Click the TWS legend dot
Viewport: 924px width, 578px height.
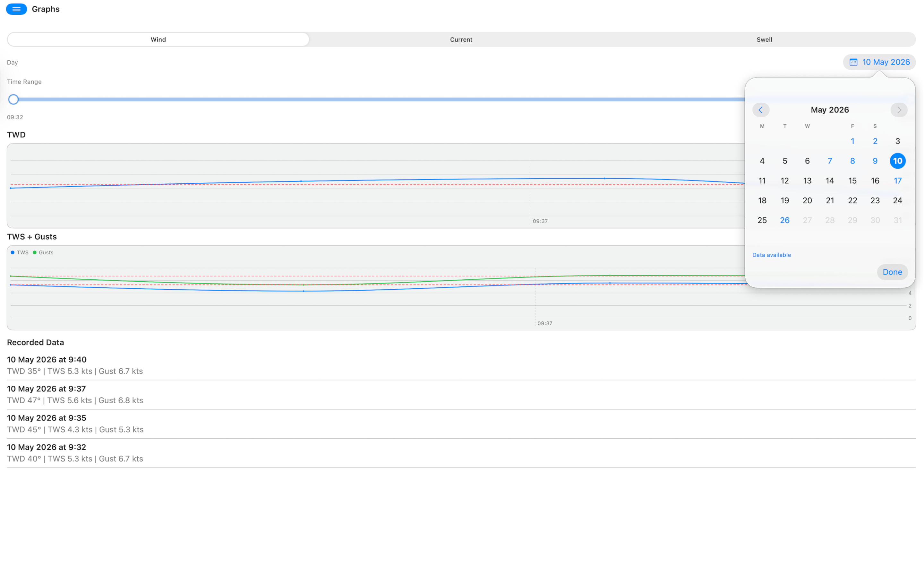13,252
